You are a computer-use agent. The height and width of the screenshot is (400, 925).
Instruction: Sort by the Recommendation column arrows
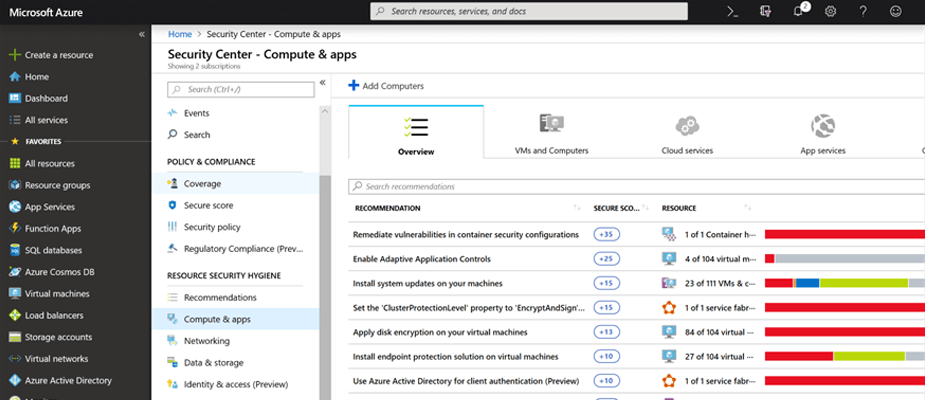pyautogui.click(x=577, y=208)
